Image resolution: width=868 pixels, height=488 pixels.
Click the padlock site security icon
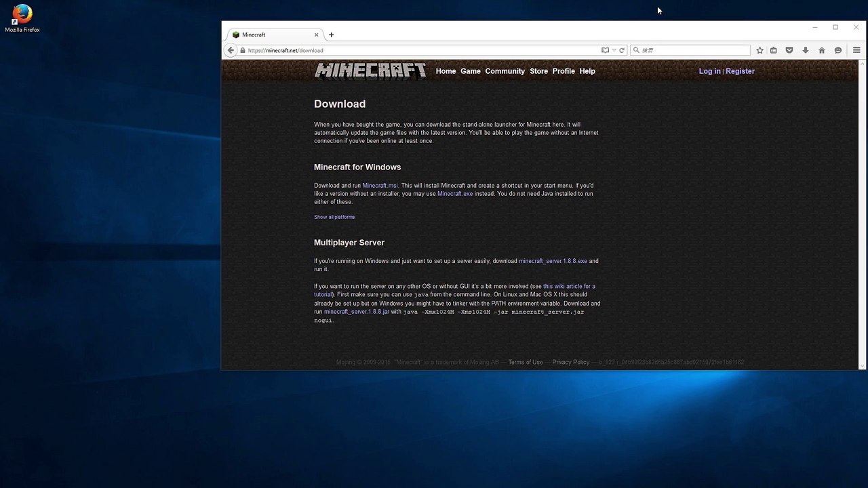242,50
